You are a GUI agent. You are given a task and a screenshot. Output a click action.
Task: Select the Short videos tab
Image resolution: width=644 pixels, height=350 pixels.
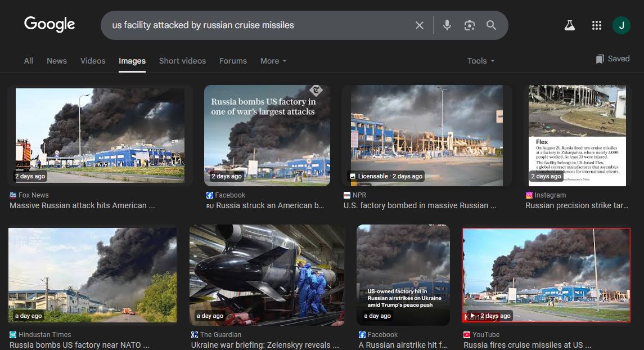point(182,61)
